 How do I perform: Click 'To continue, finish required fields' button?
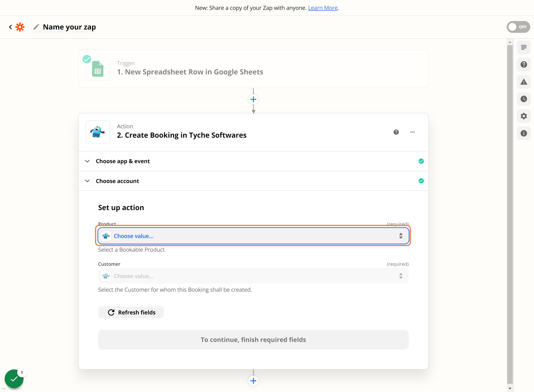click(x=253, y=340)
